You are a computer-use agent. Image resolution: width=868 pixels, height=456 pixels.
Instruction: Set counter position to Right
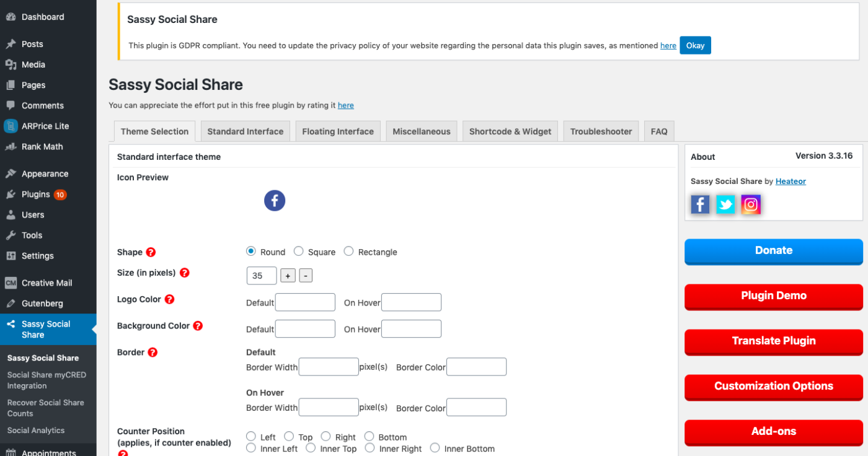(326, 437)
